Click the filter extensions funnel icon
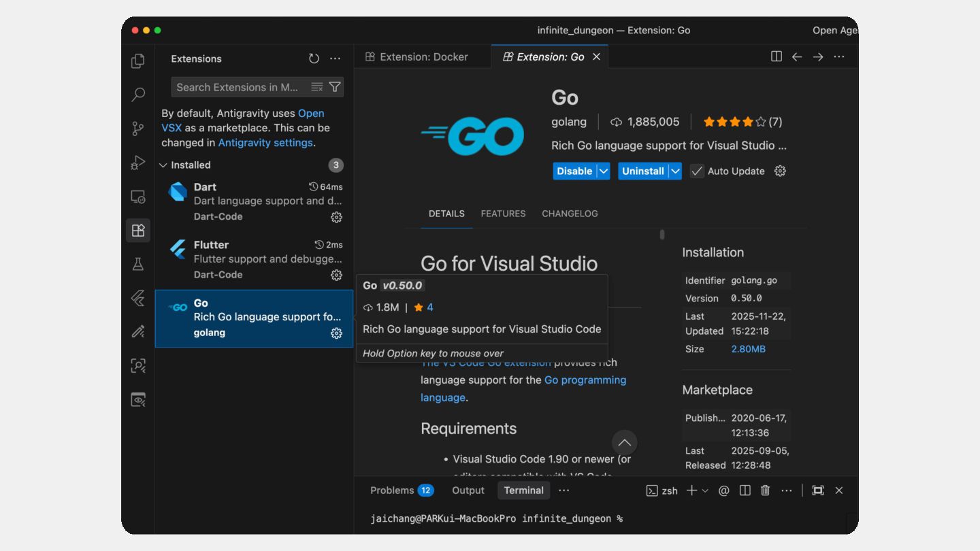Viewport: 980px width, 551px height. [x=335, y=87]
